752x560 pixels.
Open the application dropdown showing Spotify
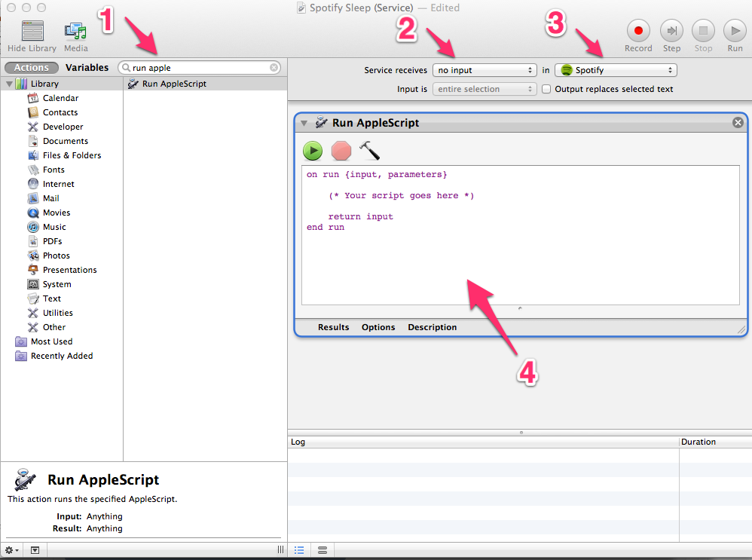(616, 70)
